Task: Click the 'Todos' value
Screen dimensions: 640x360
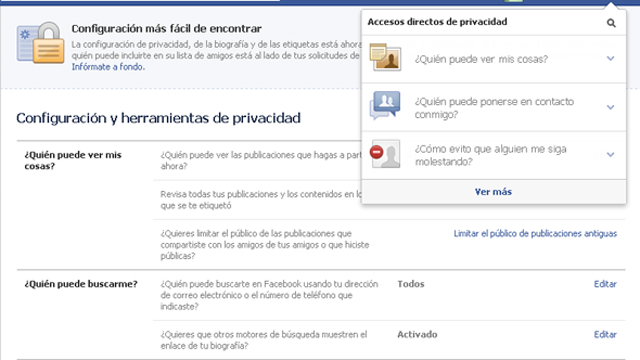Action: coord(411,284)
